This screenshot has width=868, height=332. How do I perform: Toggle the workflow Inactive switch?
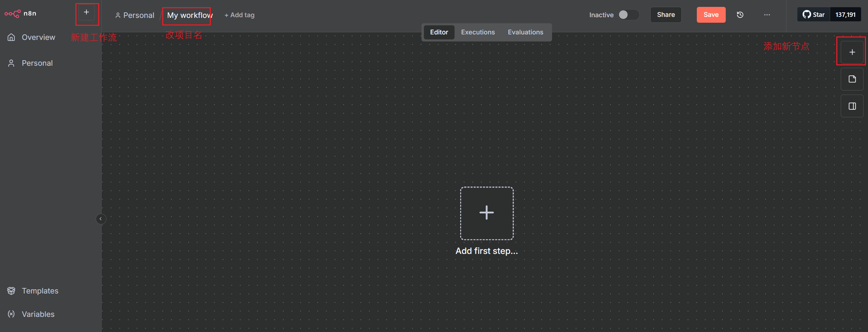coord(628,15)
